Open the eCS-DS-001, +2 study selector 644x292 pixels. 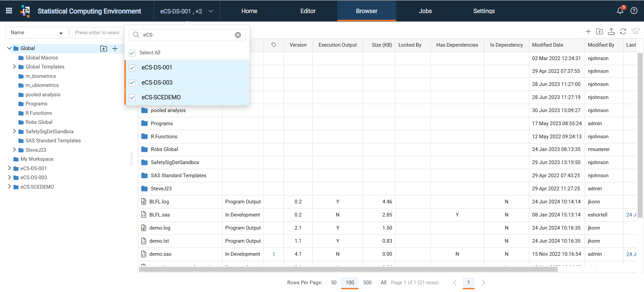point(187,11)
